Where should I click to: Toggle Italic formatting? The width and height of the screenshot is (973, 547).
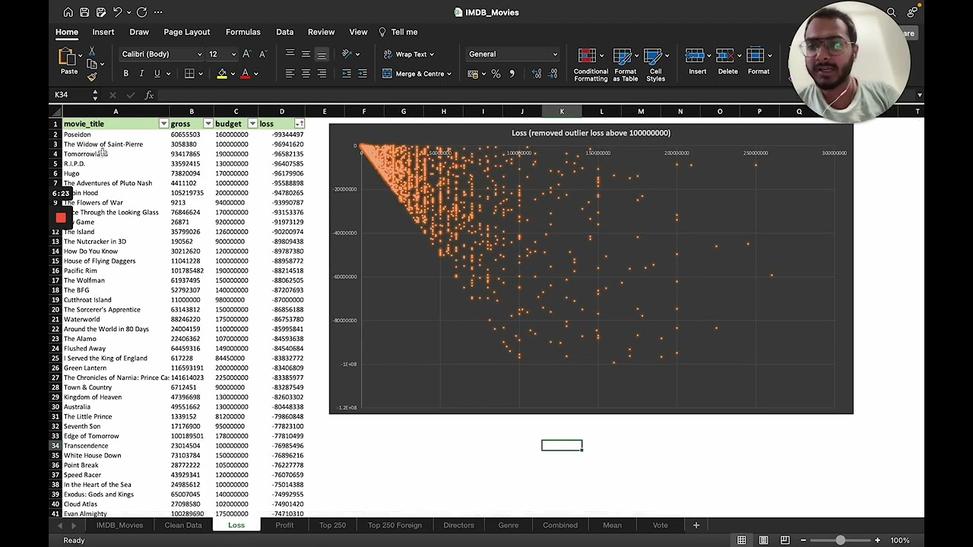(141, 73)
